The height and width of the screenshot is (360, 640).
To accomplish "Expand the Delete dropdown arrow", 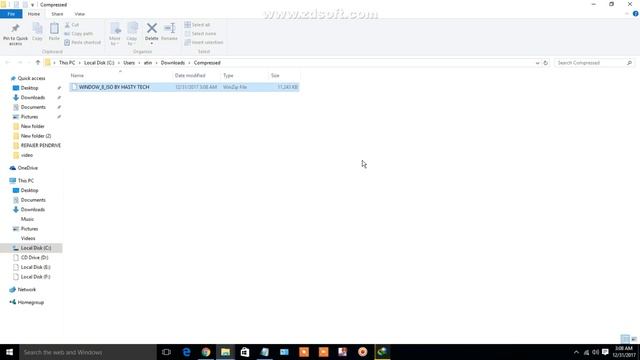I will pyautogui.click(x=152, y=43).
